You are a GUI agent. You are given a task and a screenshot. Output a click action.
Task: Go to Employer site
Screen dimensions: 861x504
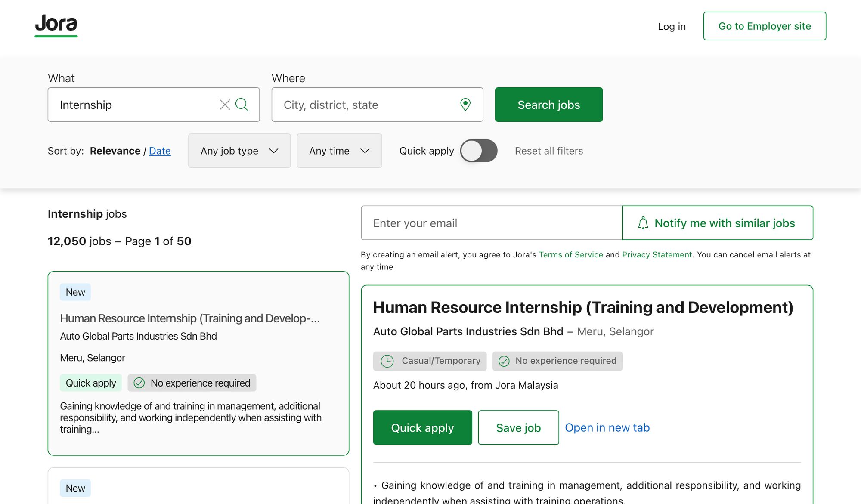pyautogui.click(x=764, y=26)
